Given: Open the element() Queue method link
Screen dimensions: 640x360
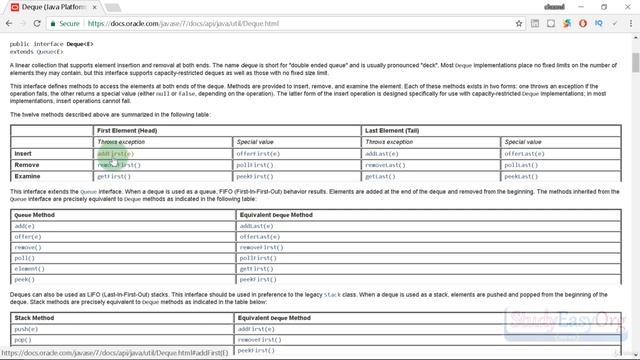Looking at the screenshot, I should tap(29, 269).
